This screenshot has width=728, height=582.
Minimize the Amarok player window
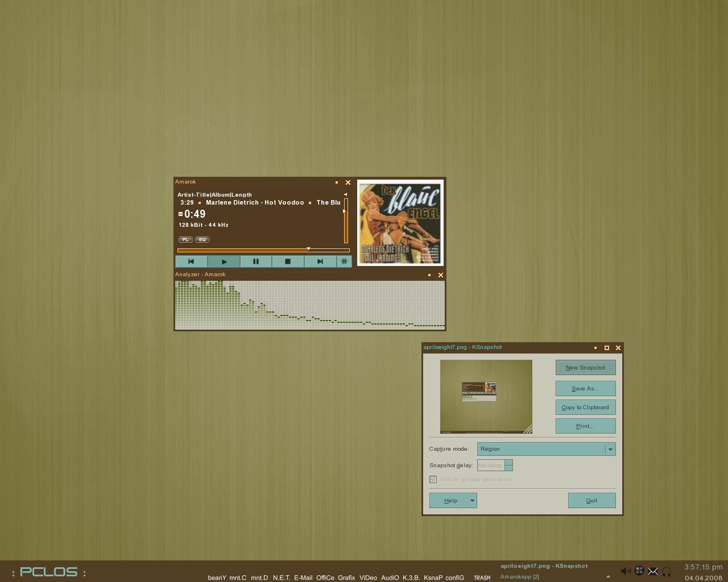click(x=337, y=182)
